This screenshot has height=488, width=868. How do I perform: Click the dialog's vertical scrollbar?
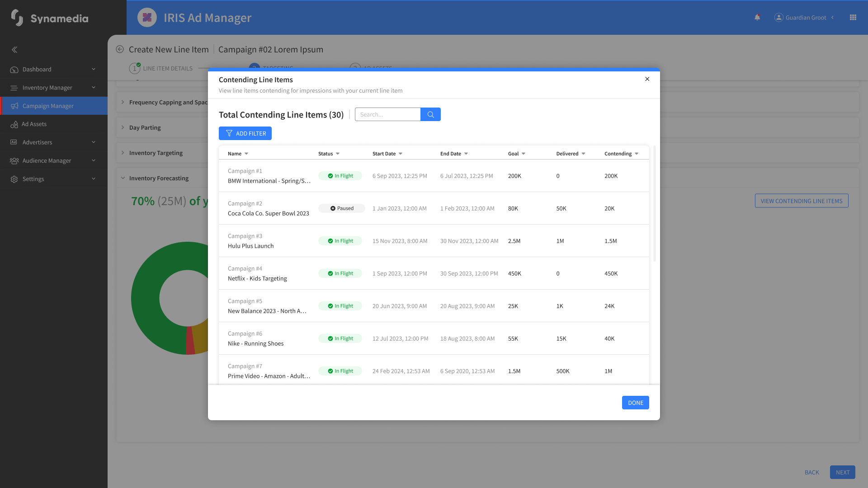click(655, 203)
